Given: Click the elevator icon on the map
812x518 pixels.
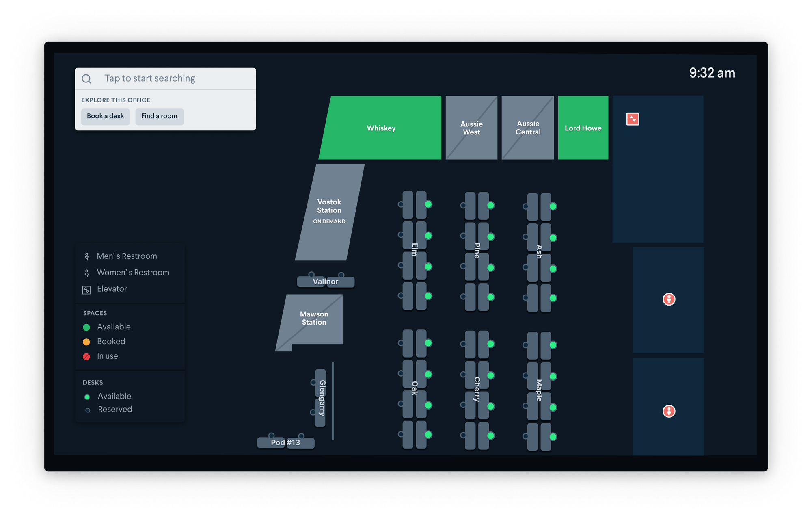Looking at the screenshot, I should coord(633,119).
